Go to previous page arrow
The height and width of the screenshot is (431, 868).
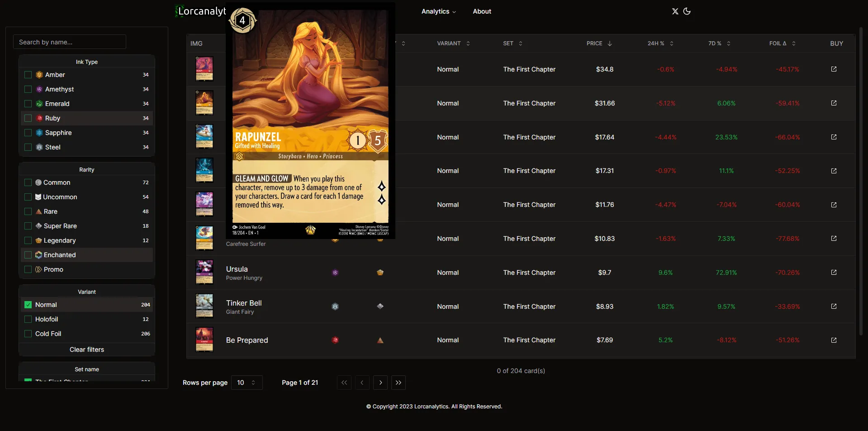pyautogui.click(x=362, y=383)
